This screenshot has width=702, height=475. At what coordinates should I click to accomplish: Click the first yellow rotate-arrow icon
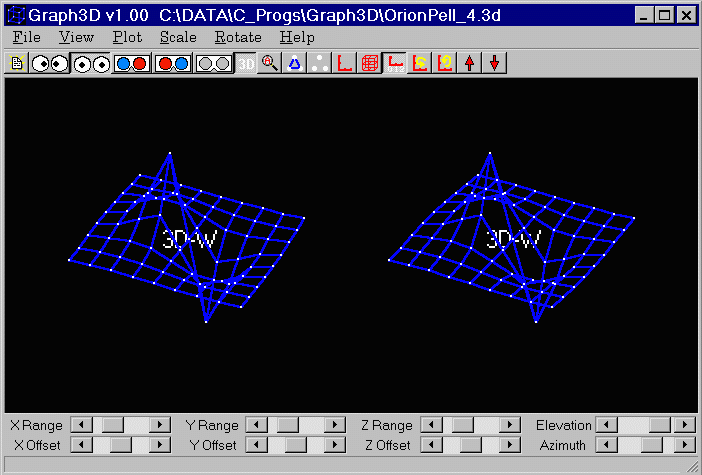click(x=420, y=63)
